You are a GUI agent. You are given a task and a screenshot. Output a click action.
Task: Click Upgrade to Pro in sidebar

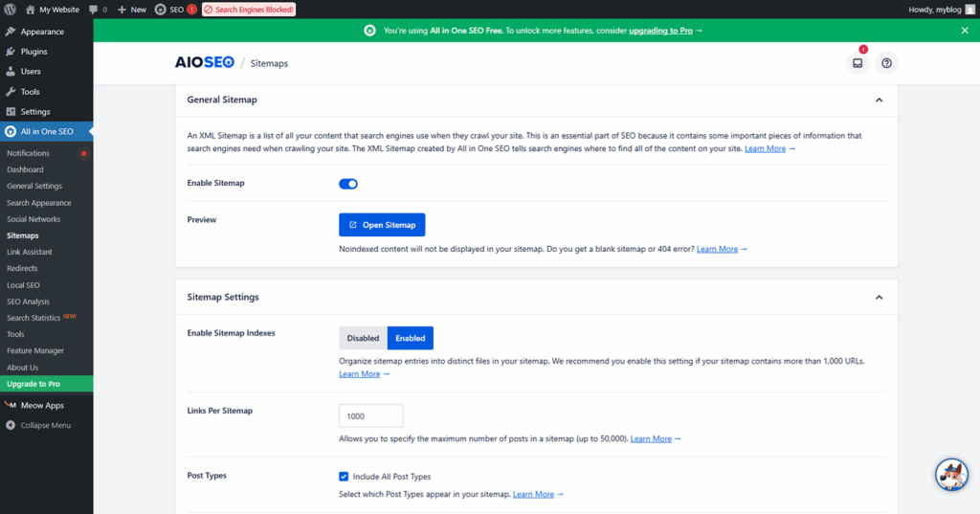pos(46,384)
